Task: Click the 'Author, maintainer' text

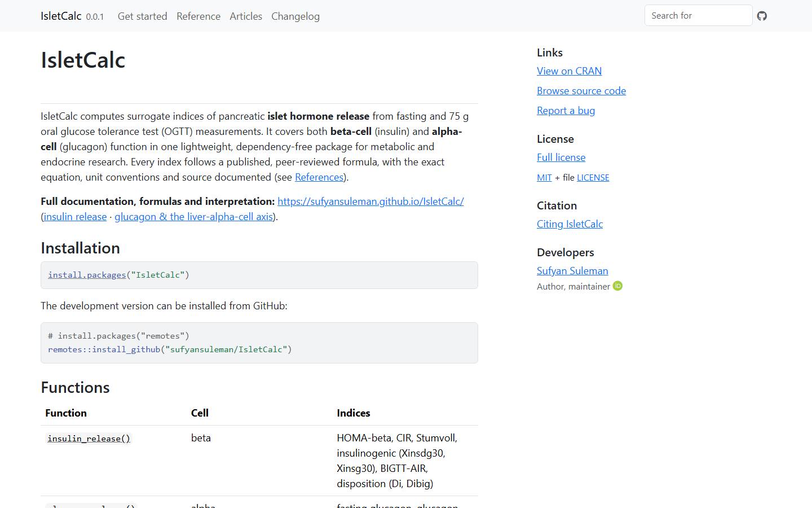Action: coord(573,287)
